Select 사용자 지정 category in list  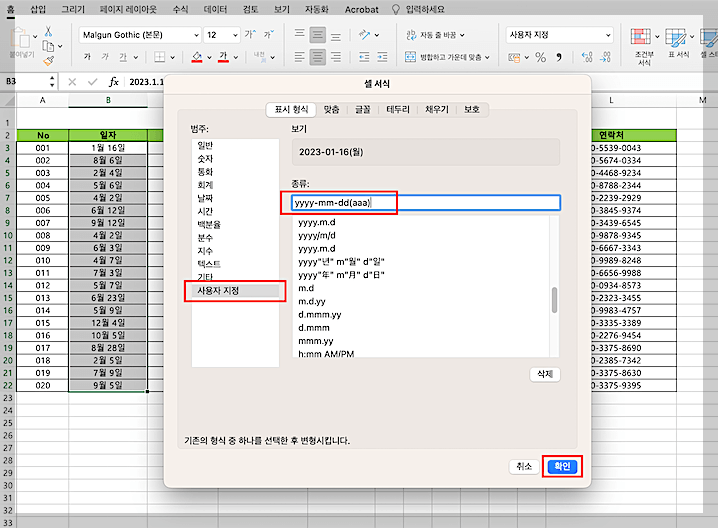(235, 291)
